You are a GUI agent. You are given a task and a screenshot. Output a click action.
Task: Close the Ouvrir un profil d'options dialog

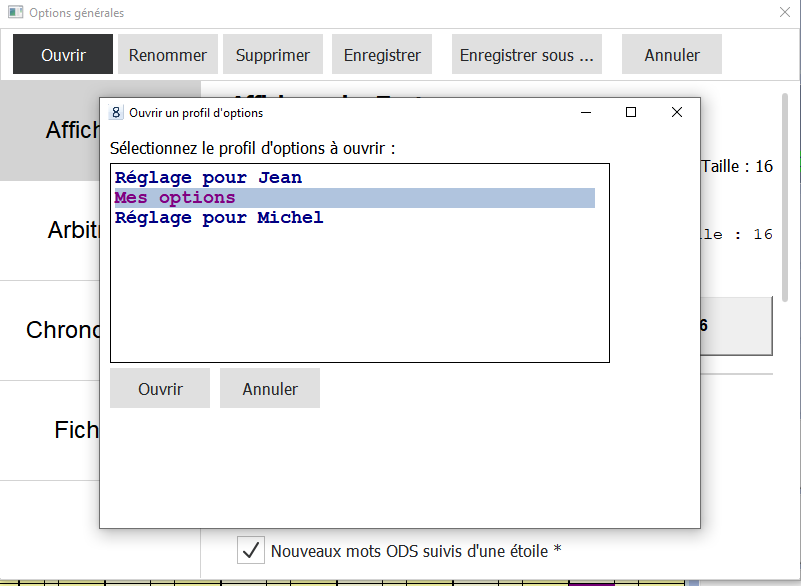click(x=677, y=112)
